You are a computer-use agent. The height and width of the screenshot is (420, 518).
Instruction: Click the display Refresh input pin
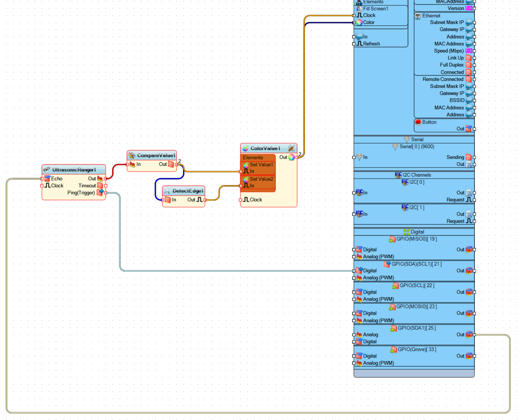(354, 44)
